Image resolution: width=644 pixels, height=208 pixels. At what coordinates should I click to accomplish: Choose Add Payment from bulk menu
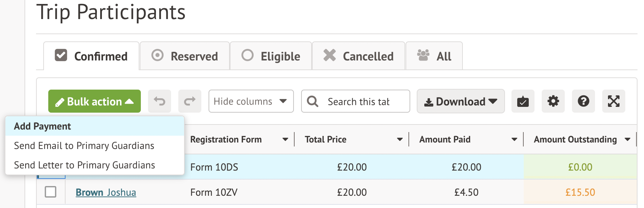coord(95,126)
